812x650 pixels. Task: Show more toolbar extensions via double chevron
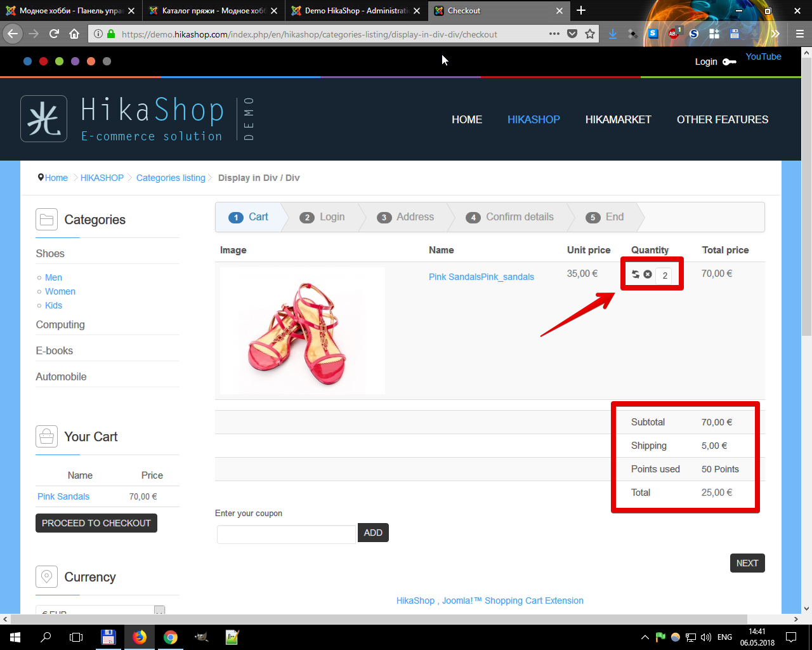pyautogui.click(x=775, y=34)
